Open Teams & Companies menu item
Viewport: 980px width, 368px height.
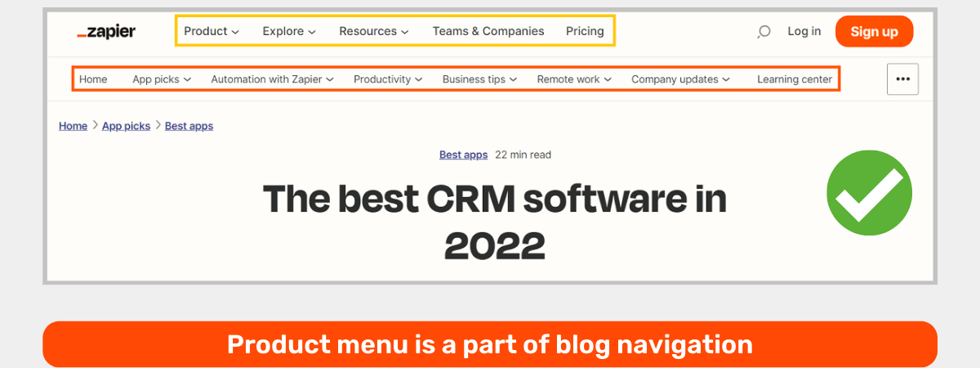point(488,31)
